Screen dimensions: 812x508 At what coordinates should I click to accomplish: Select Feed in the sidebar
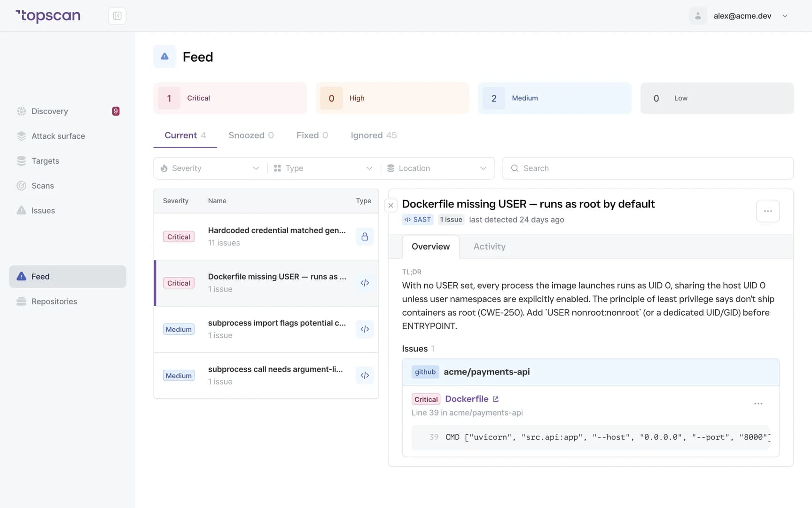[x=68, y=277]
